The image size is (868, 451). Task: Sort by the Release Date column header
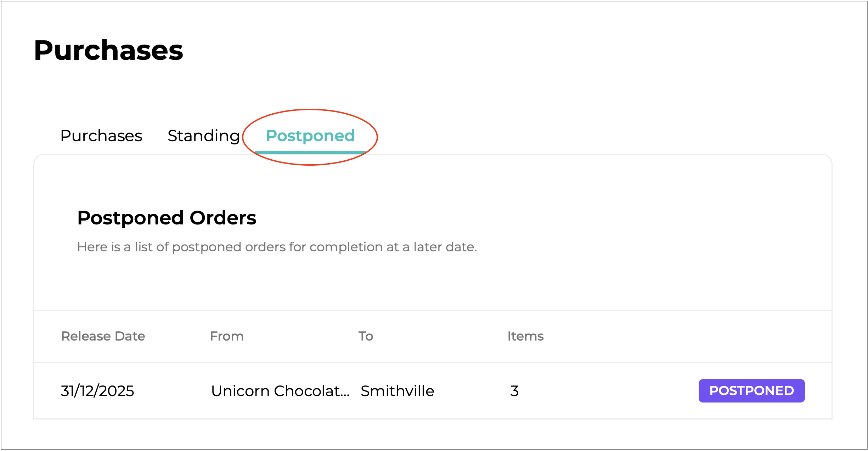tap(103, 336)
